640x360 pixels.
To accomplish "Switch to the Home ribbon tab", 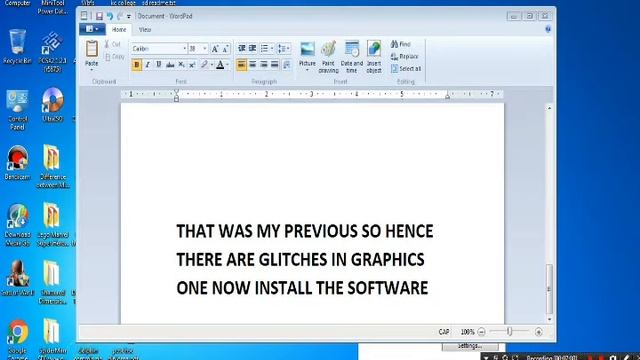I will pyautogui.click(x=119, y=30).
